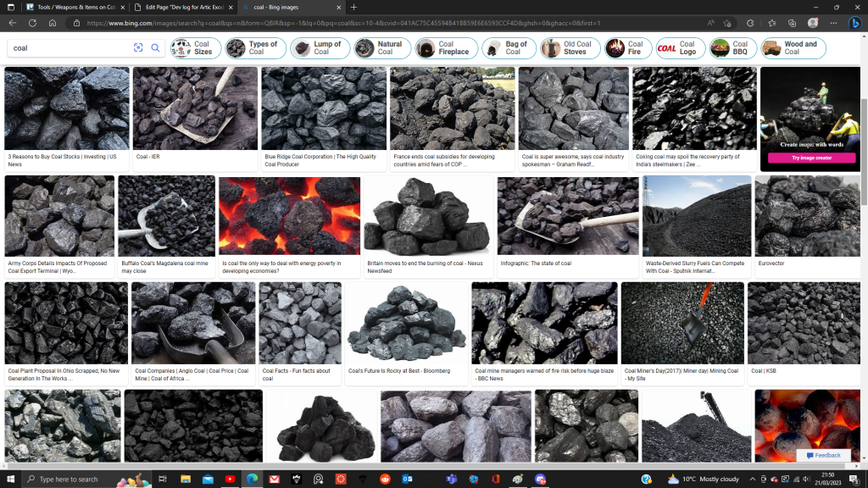Open the Feedback link
The width and height of the screenshot is (868, 488).
[x=822, y=455]
